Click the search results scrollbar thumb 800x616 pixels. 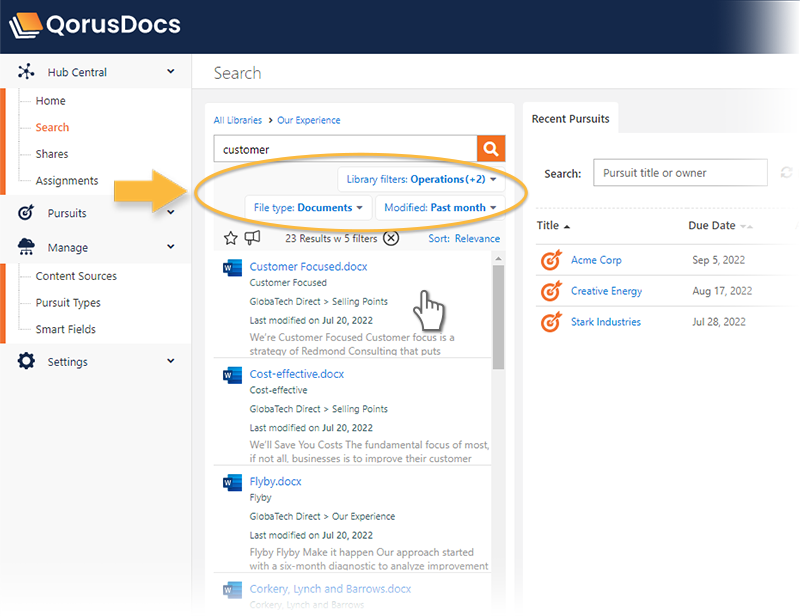click(x=498, y=317)
